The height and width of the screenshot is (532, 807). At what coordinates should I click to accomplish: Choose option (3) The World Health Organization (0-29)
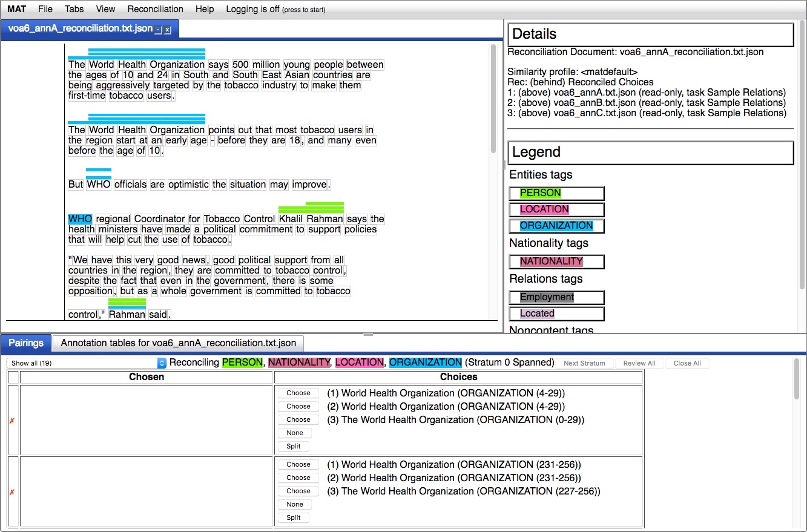point(298,419)
